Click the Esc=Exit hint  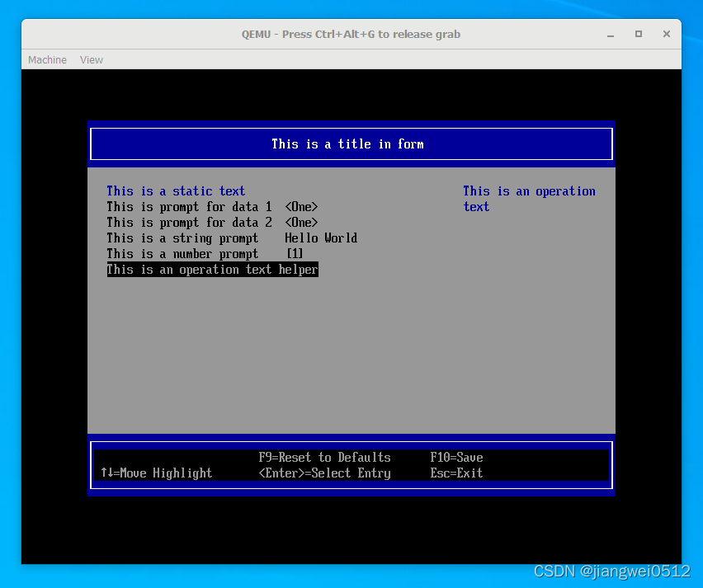click(456, 473)
